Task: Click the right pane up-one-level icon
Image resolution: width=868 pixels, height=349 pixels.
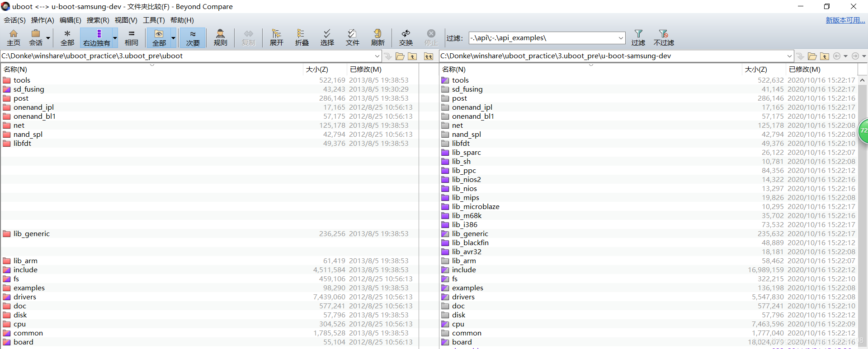Action: pos(825,56)
